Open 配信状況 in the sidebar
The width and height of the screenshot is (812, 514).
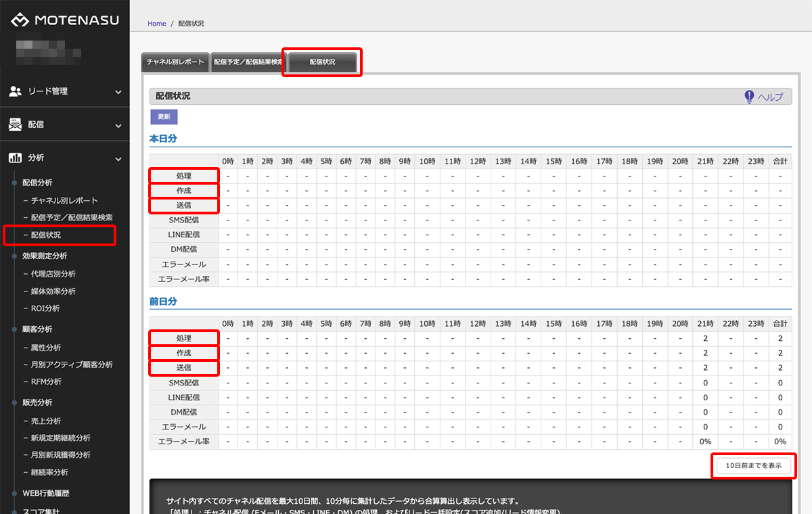pos(46,235)
